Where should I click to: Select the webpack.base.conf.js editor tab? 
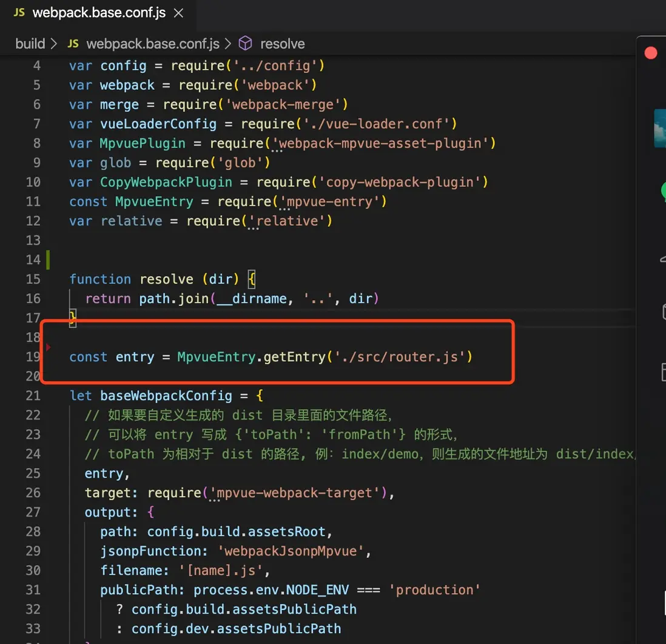pos(98,13)
